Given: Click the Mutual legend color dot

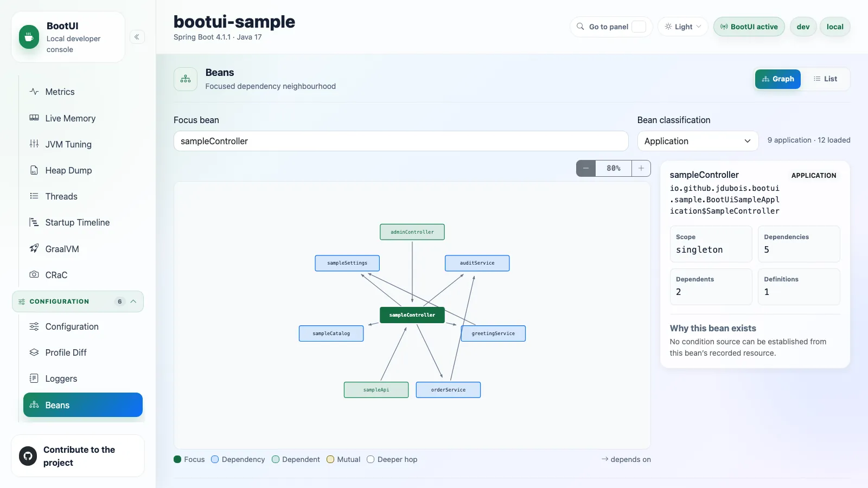Looking at the screenshot, I should point(330,459).
